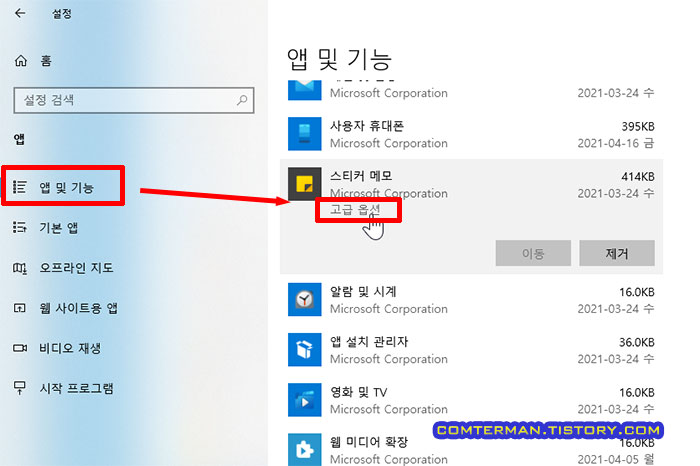Click the 이동 button

(x=533, y=253)
